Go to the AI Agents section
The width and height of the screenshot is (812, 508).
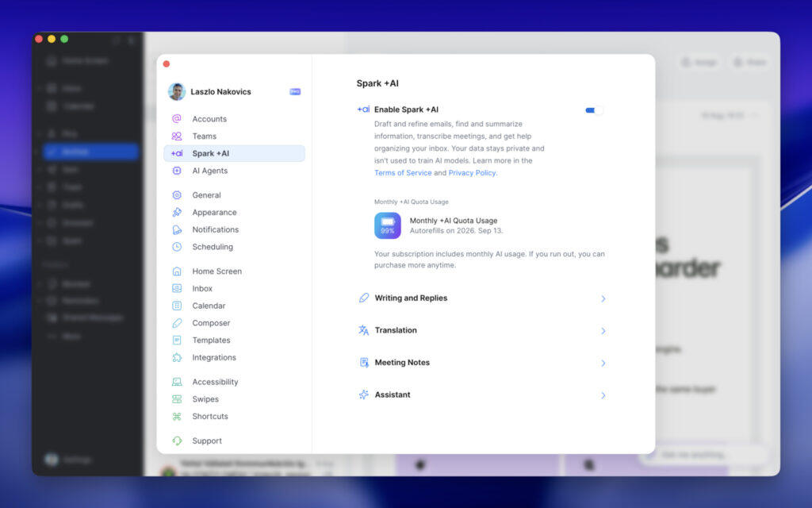tap(234, 171)
